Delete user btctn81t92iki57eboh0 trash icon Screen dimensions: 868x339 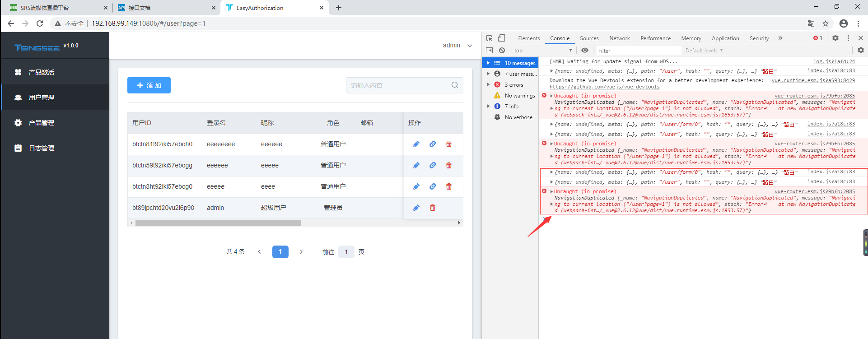(449, 144)
